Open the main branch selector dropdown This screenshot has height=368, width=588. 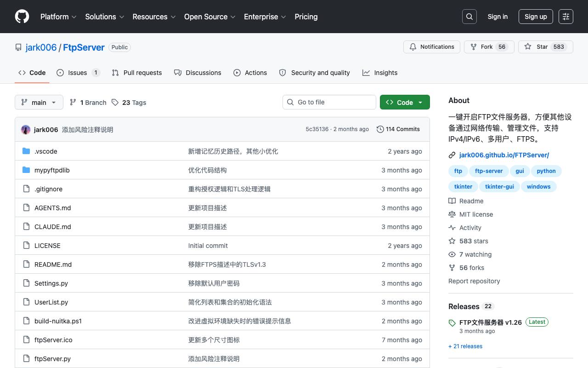(x=39, y=102)
